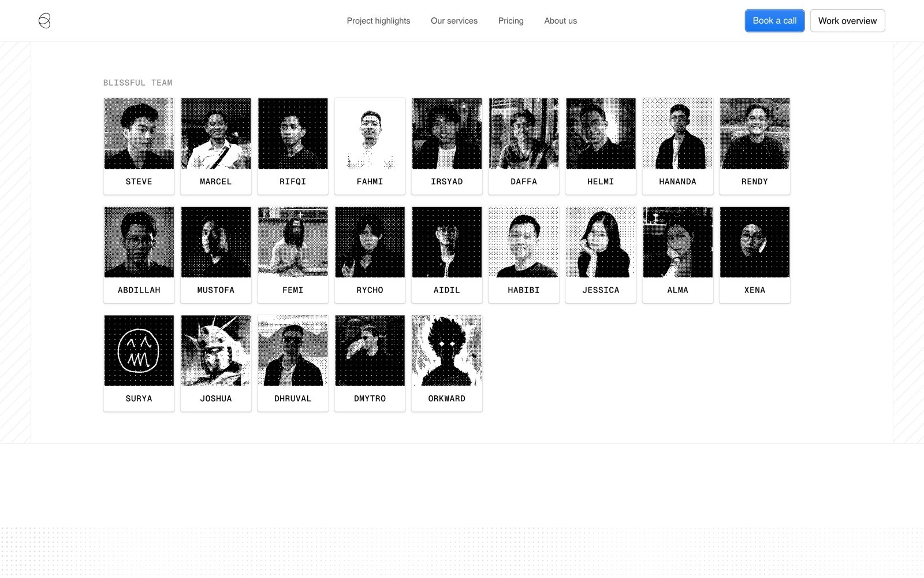Viewport: 924px width, 578px height.
Task: Select Surya's doodle face avatar
Action: point(139,351)
